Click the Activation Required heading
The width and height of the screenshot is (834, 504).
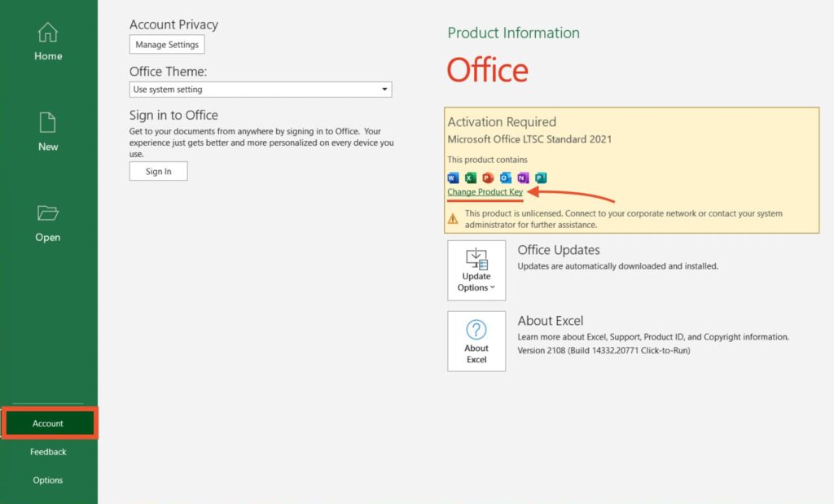pyautogui.click(x=502, y=122)
